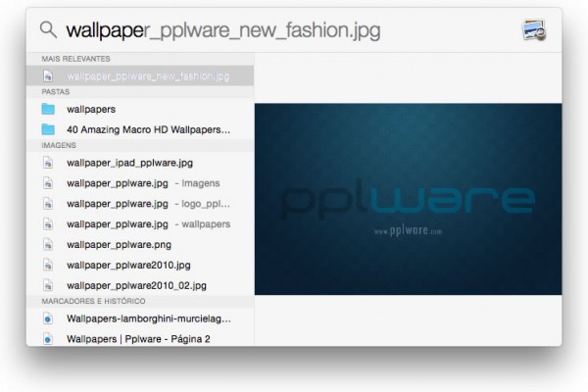Open 40 Amazing Macro HD Wallpapers folder

(140, 129)
